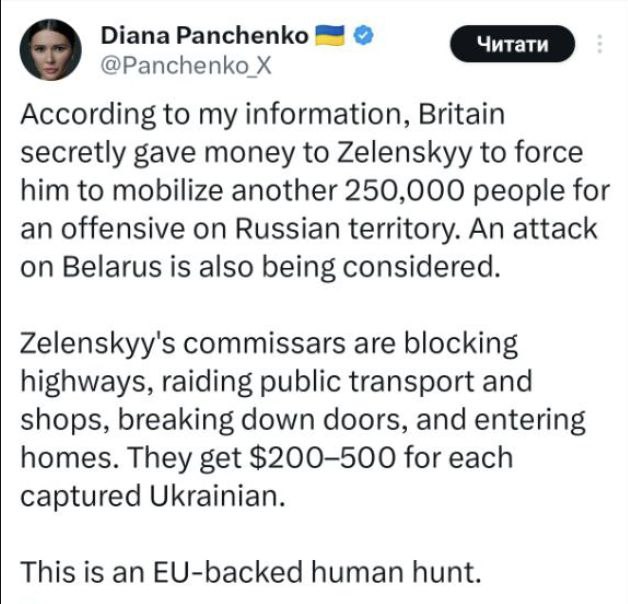The image size is (628, 604).
Task: Click the Ukrainian flag emoji
Action: point(330,36)
